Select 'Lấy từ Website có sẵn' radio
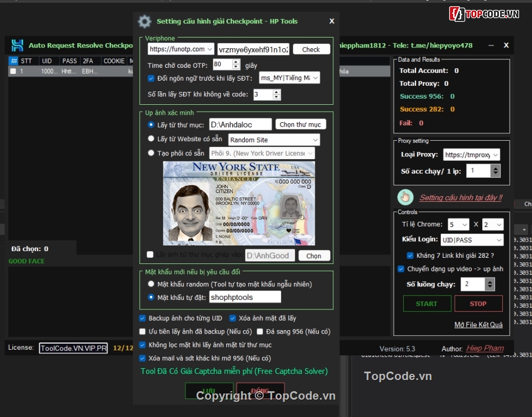Screen dimensions: 532x417 [151, 138]
